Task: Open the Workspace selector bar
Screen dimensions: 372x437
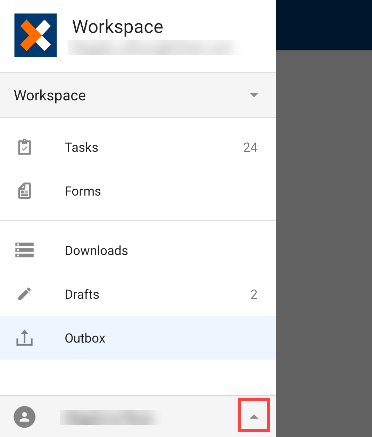Action: click(138, 95)
